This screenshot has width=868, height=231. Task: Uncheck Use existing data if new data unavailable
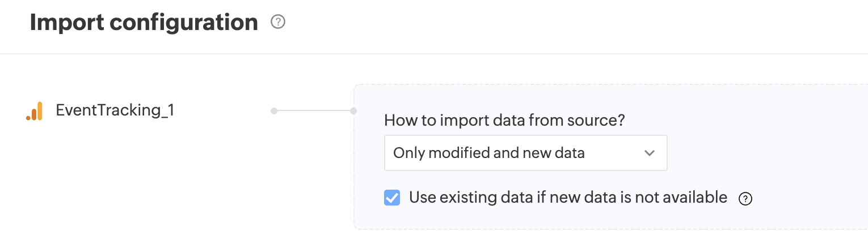[392, 198]
